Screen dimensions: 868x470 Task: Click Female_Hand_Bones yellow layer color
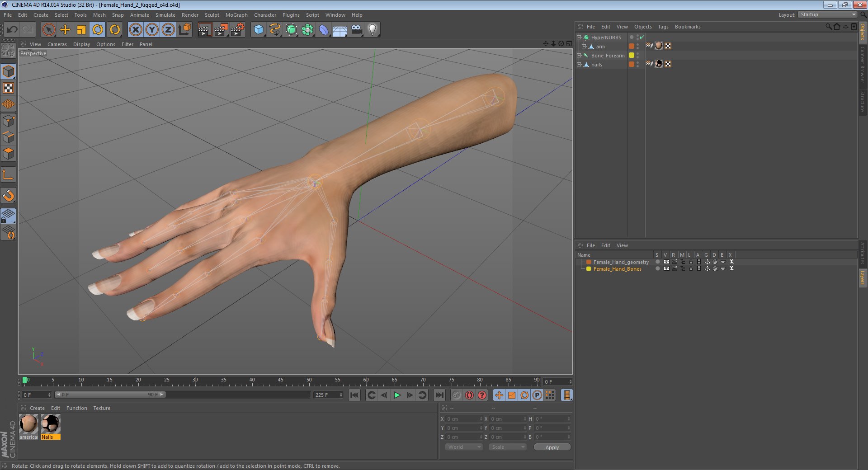tap(589, 269)
